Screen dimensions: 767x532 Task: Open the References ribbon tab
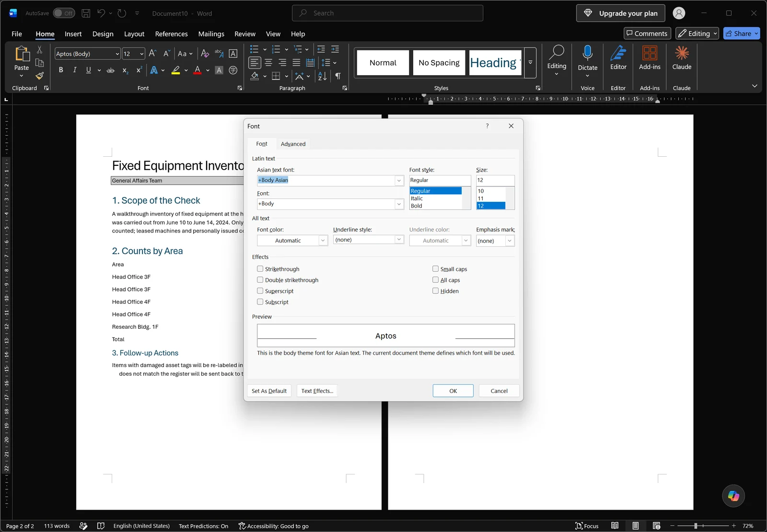[171, 34]
